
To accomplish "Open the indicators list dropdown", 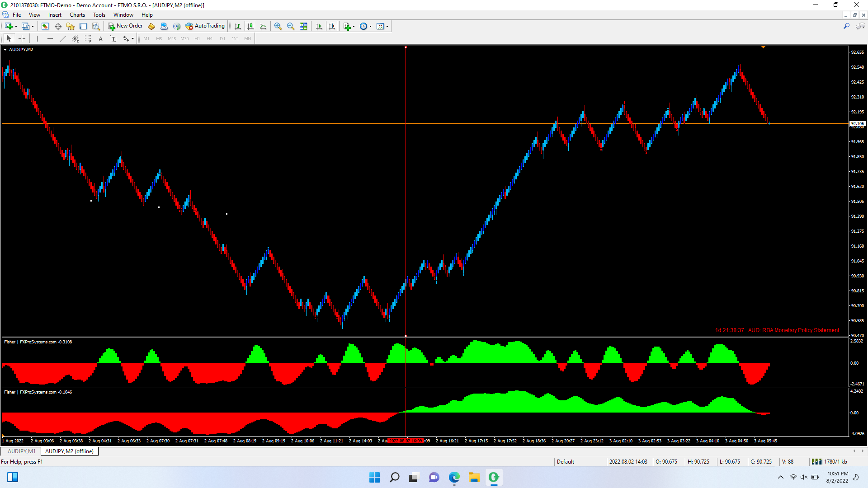I will click(349, 26).
